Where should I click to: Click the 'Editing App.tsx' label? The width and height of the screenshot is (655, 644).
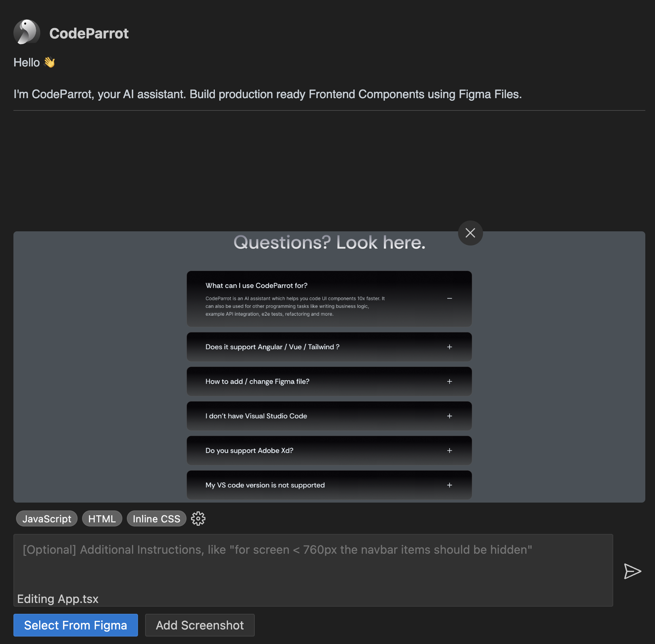[58, 599]
